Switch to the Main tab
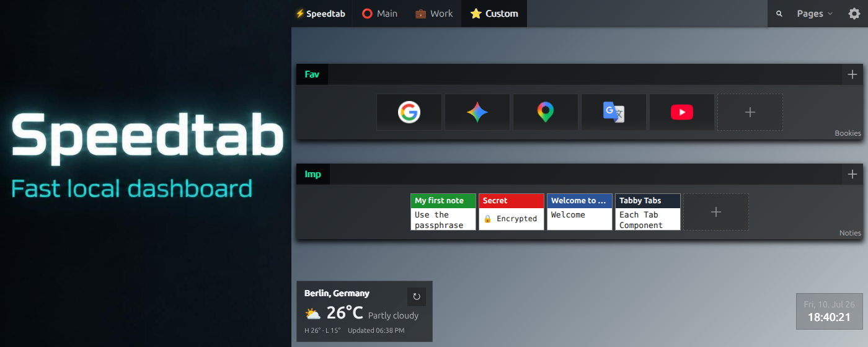The height and width of the screenshot is (347, 868). [379, 14]
